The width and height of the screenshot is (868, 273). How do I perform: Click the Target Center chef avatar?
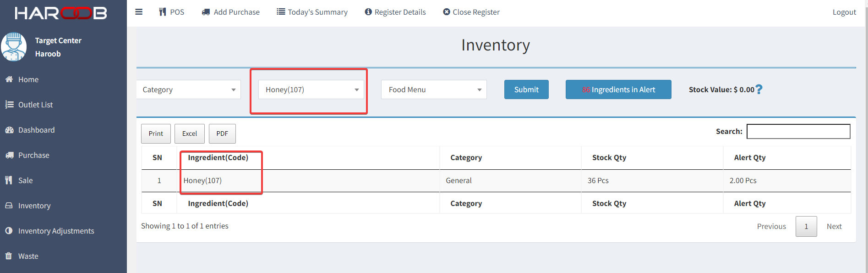14,47
